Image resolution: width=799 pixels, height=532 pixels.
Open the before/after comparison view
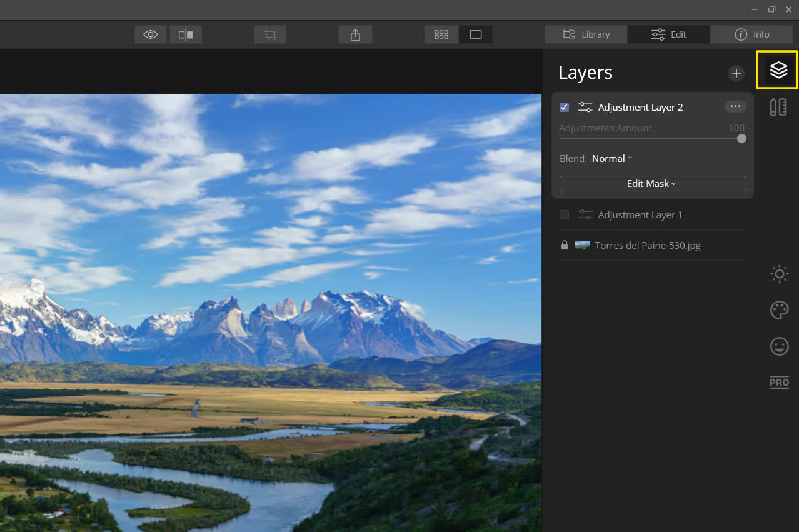click(x=185, y=34)
